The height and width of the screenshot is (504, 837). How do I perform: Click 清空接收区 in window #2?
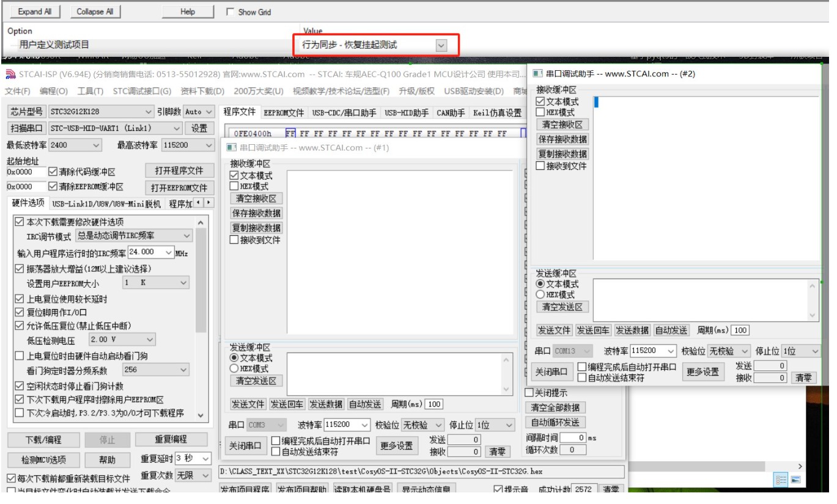562,124
